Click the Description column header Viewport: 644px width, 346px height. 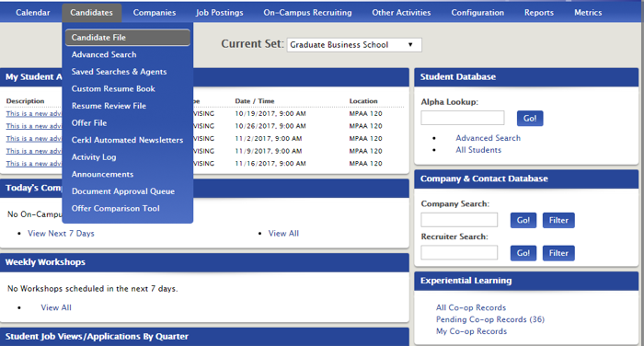[x=25, y=101]
